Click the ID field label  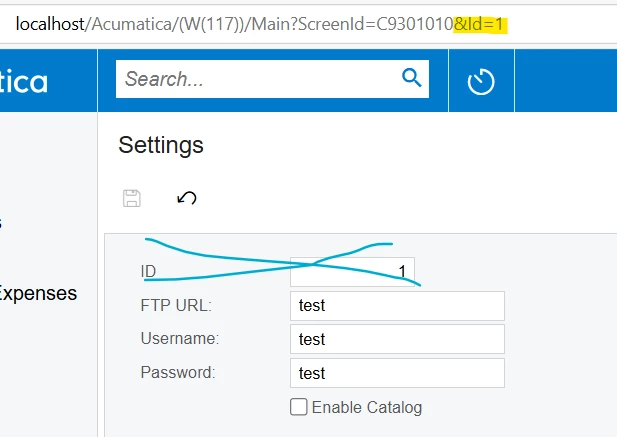pos(149,272)
